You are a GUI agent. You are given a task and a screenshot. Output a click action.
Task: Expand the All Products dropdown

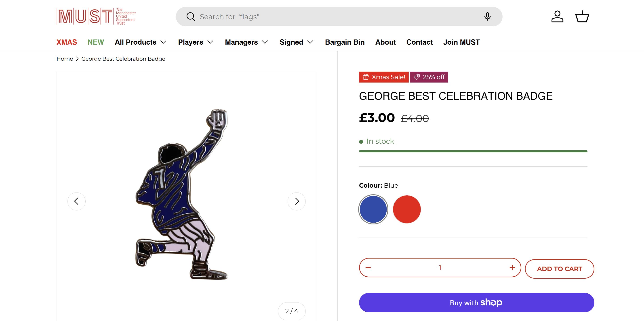point(141,42)
